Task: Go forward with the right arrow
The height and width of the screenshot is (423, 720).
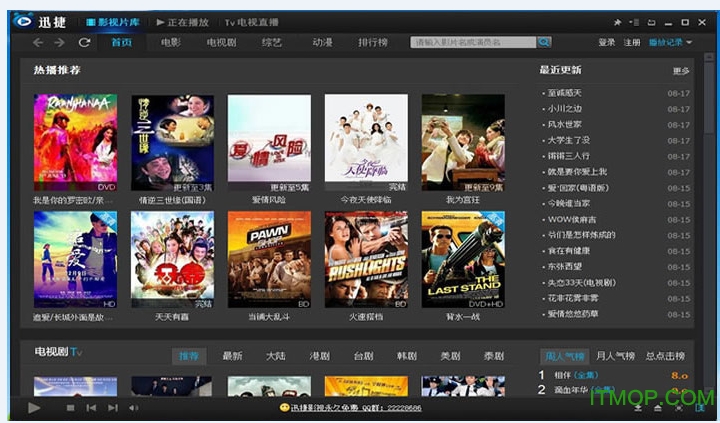Action: pyautogui.click(x=60, y=43)
